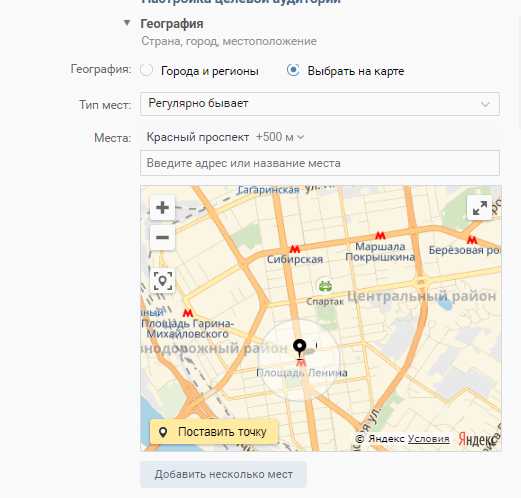This screenshot has height=498, width=521.
Task: Open the Тип мест dropdown
Action: (320, 104)
